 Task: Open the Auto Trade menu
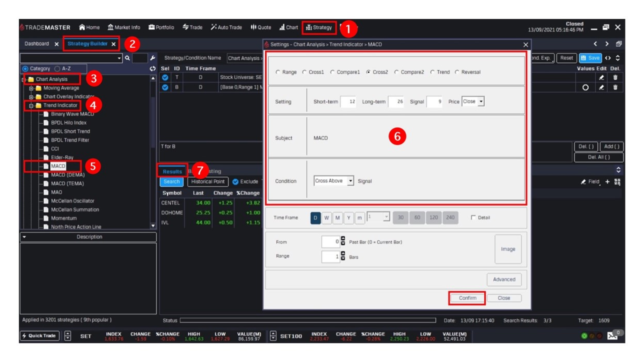[226, 27]
